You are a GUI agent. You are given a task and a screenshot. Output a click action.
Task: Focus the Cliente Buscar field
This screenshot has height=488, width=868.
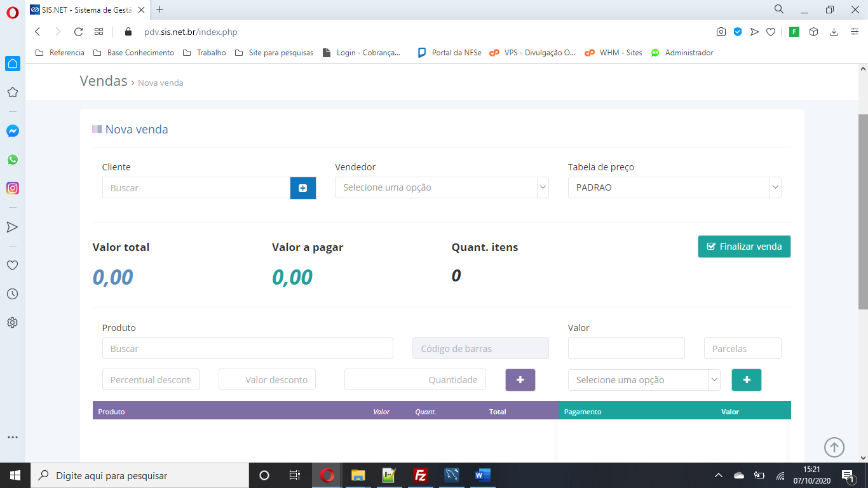196,187
